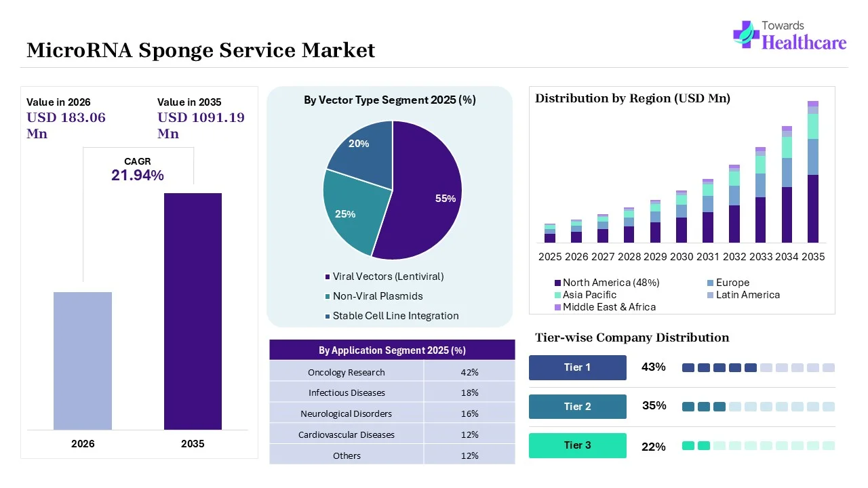Screen dimensions: 868x488
Task: Click the Tier 1 progress indicator
Action: tap(758, 367)
